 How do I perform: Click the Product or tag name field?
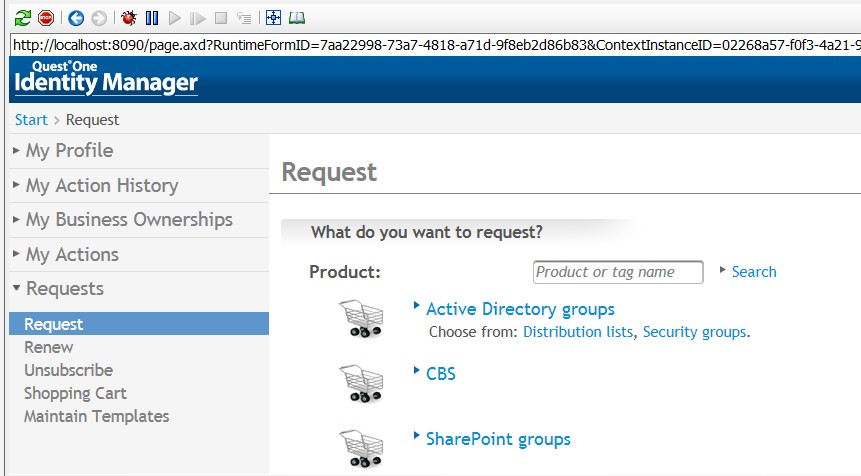(618, 272)
